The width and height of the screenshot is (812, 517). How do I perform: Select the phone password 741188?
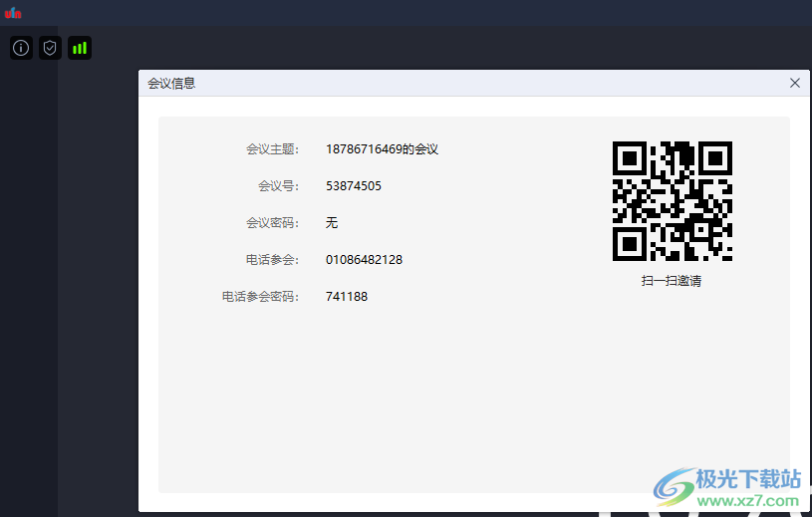347,297
